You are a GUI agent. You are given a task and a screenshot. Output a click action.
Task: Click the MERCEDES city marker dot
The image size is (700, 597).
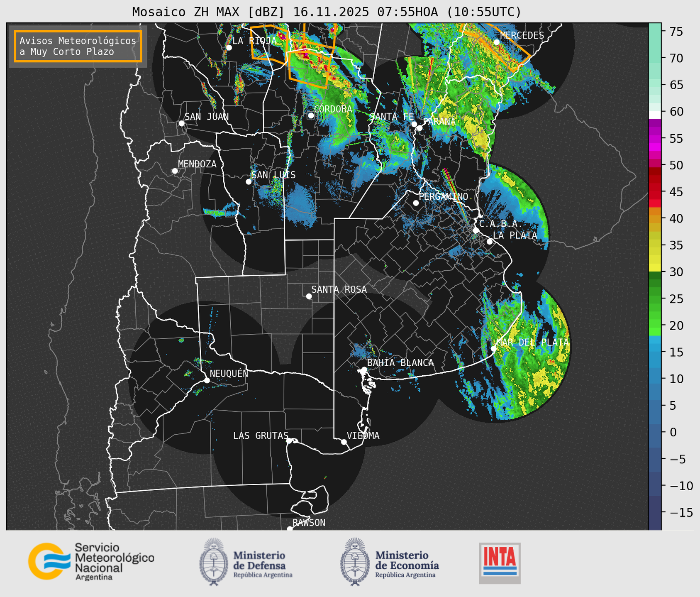point(497,42)
